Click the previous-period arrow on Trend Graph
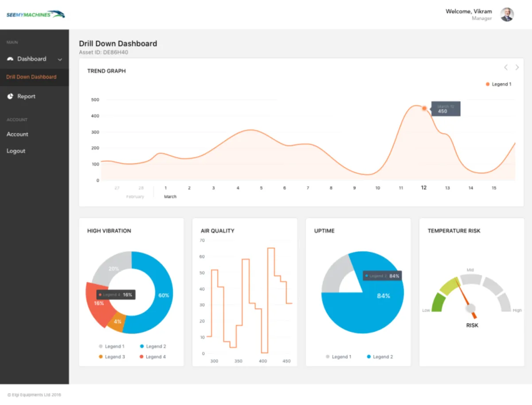Screen dimensions: 532x405 tap(505, 67)
